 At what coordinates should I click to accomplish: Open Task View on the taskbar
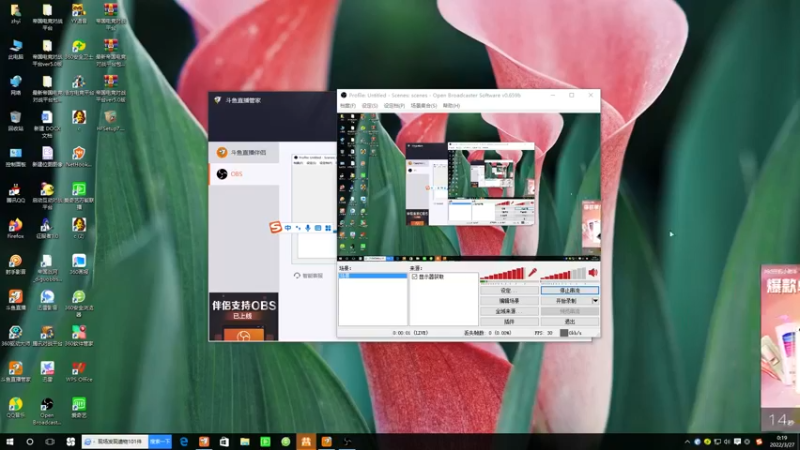50,442
